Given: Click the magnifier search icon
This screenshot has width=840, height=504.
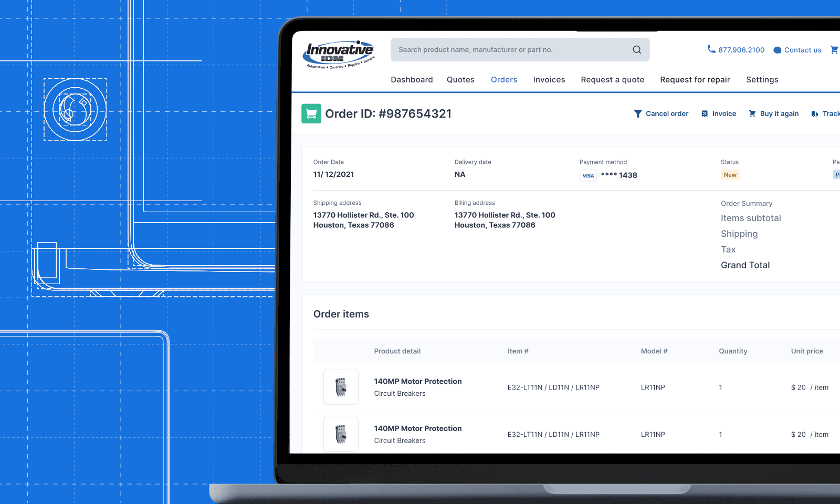Looking at the screenshot, I should pyautogui.click(x=637, y=50).
